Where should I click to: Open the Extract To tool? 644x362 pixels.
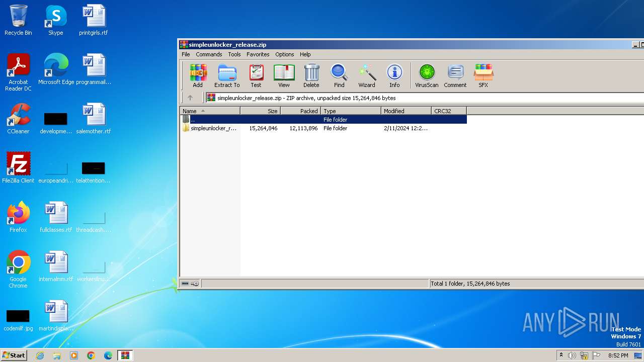227,75
